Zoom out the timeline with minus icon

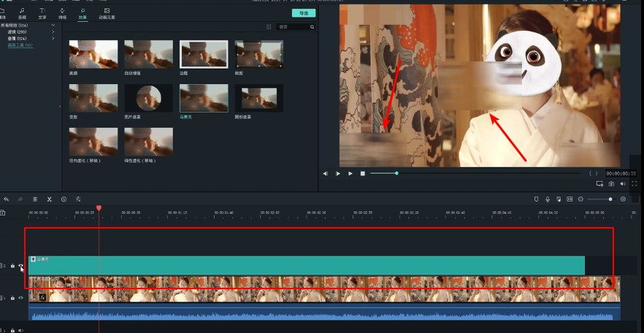580,199
